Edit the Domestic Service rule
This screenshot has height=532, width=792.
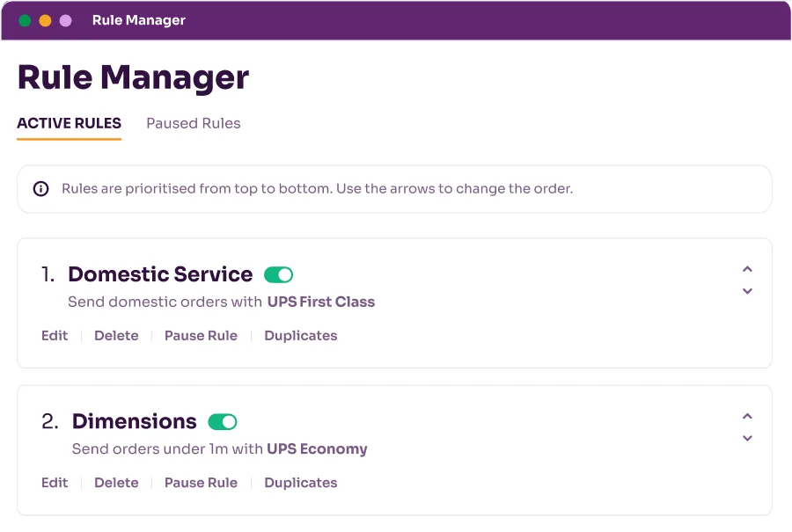point(55,336)
